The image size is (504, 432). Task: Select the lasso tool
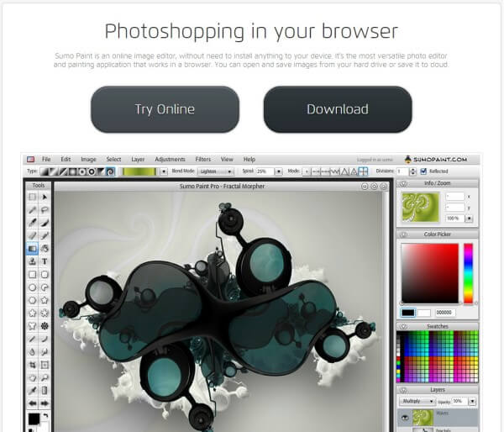[x=45, y=210]
